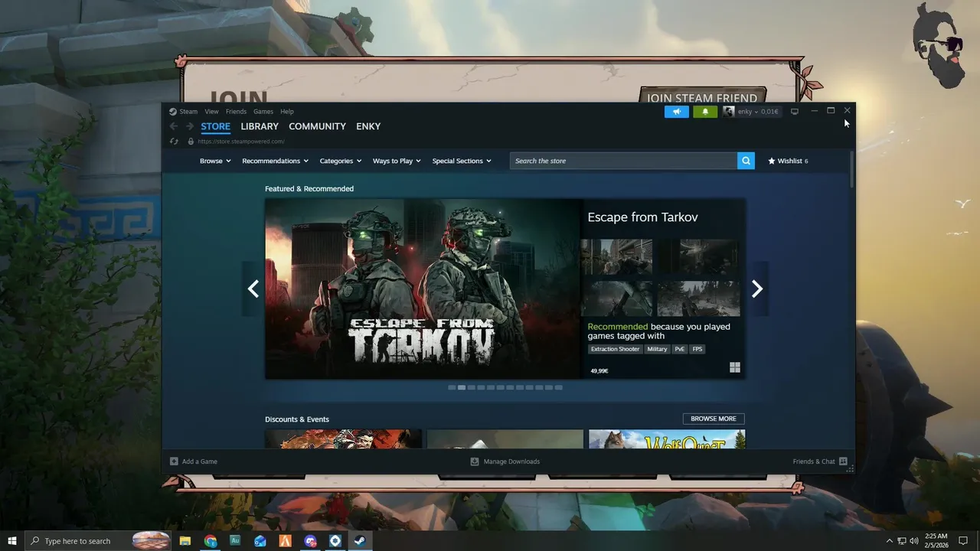Open the Ways to Play dropdown
980x551 pixels.
pyautogui.click(x=397, y=161)
